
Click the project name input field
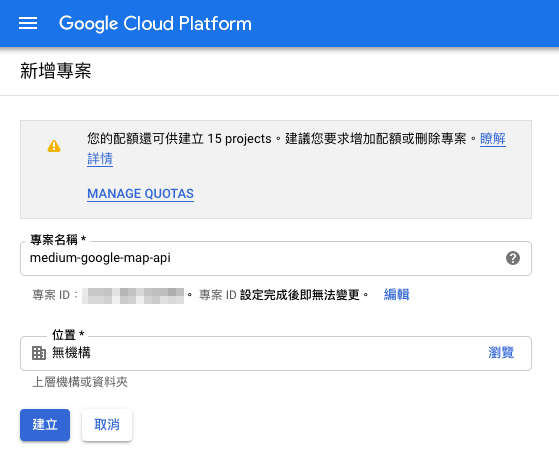coord(276,258)
